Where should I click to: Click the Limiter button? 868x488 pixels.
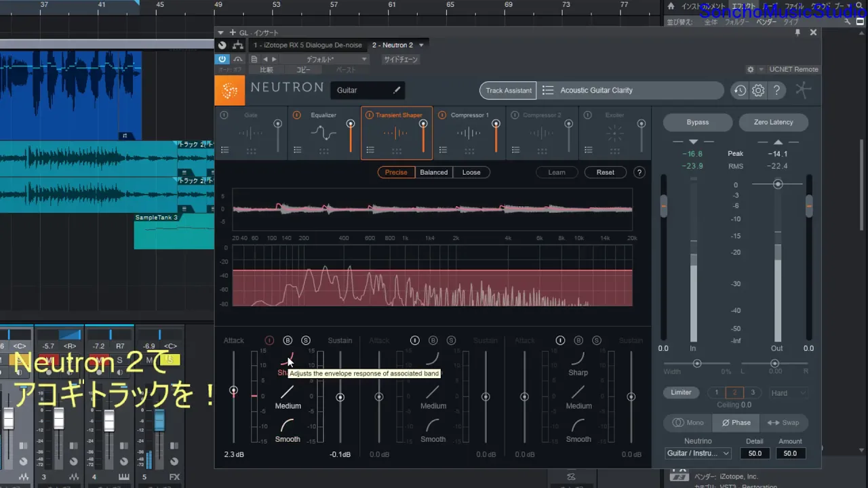click(x=682, y=392)
